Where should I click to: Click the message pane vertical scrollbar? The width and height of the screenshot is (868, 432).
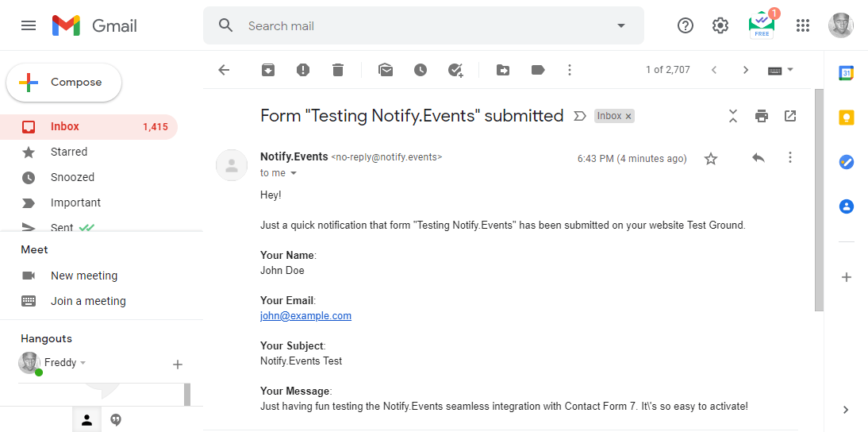pyautogui.click(x=819, y=200)
